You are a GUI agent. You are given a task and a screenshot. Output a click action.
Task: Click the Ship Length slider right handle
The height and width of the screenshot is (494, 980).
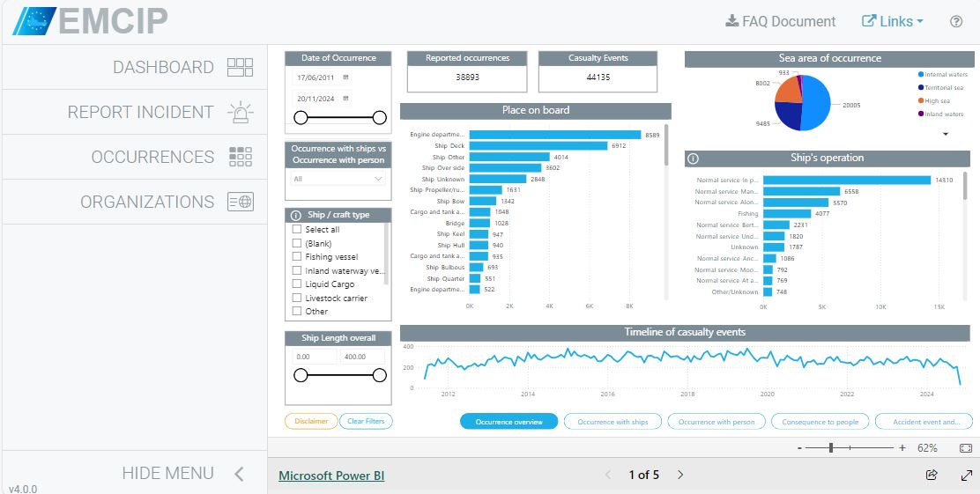coord(379,375)
